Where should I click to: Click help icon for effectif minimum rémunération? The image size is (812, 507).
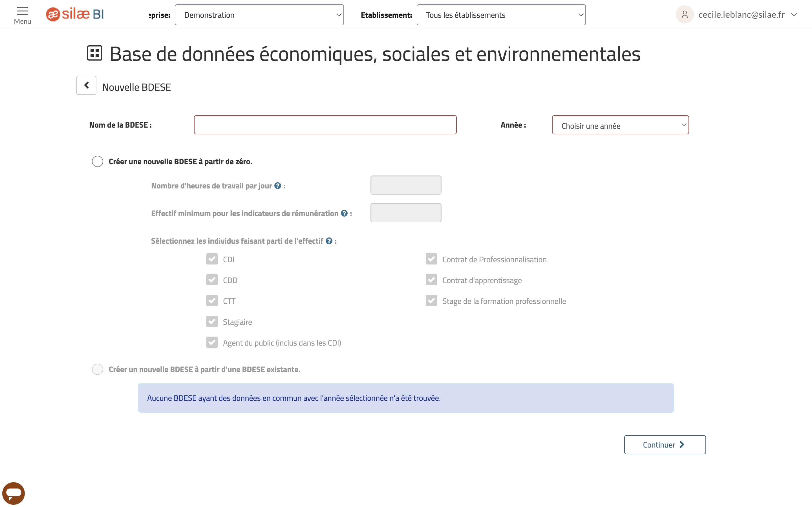(344, 213)
